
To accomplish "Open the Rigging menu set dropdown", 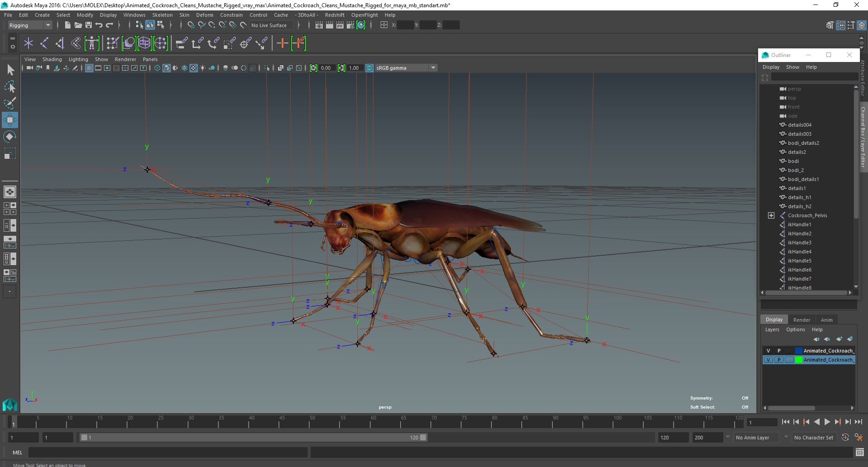I will click(x=30, y=25).
